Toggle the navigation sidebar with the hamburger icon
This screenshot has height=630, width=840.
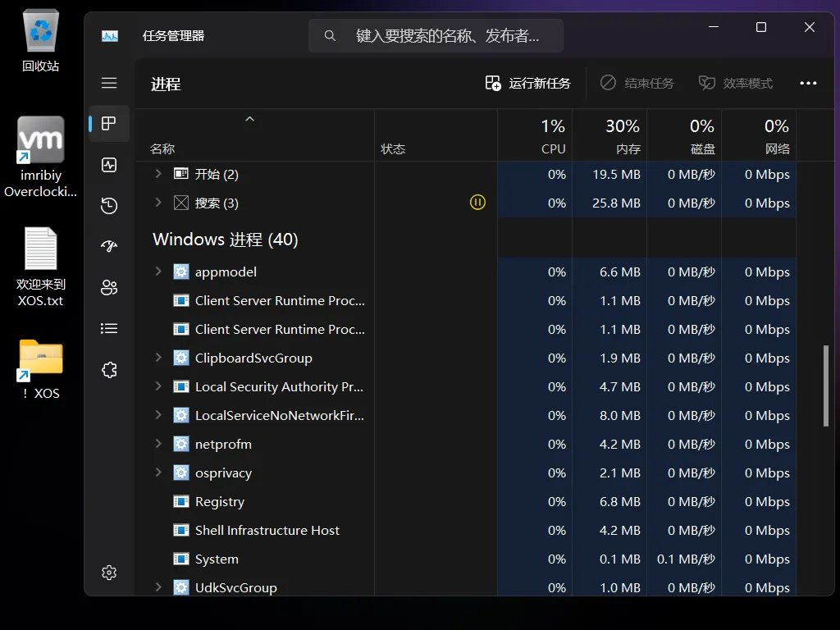(x=109, y=83)
